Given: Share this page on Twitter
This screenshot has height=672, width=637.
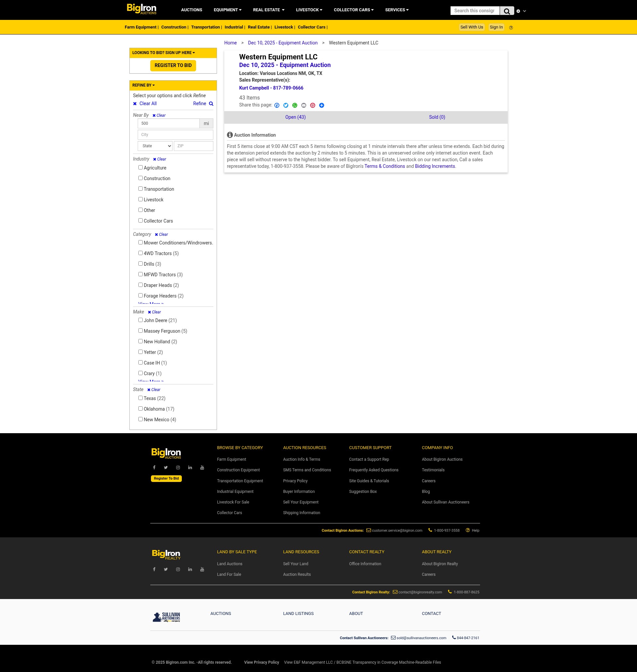Looking at the screenshot, I should [286, 105].
